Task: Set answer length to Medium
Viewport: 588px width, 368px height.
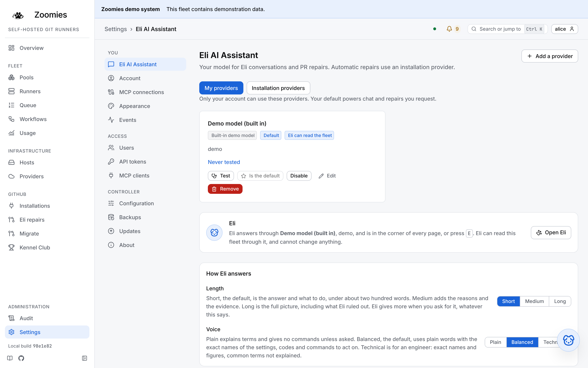Action: 534,301
